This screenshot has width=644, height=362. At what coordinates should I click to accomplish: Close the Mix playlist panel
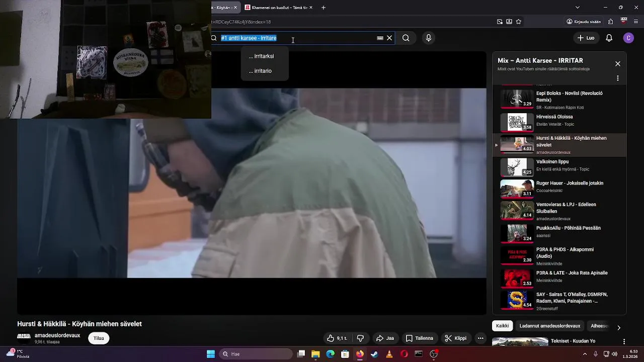618,64
